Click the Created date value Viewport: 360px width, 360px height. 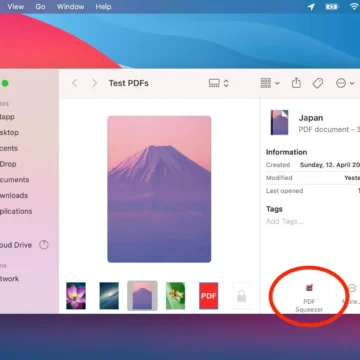pyautogui.click(x=330, y=165)
